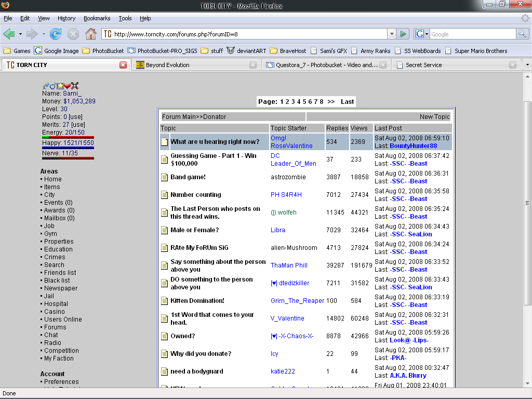
Task: Click the Home icon in toolbar
Action: 90,34
